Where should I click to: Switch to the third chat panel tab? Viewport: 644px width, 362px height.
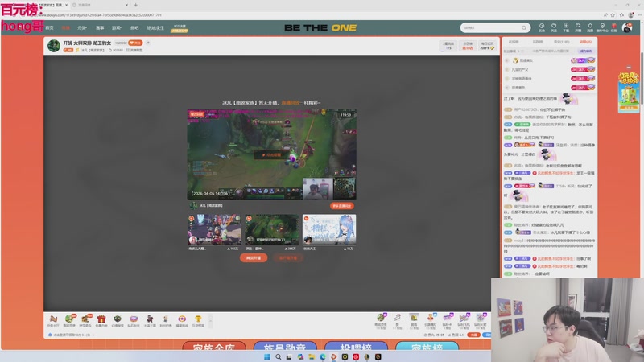[561, 42]
